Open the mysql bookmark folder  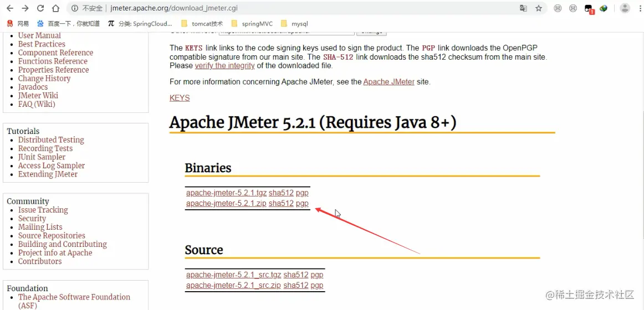(x=294, y=24)
